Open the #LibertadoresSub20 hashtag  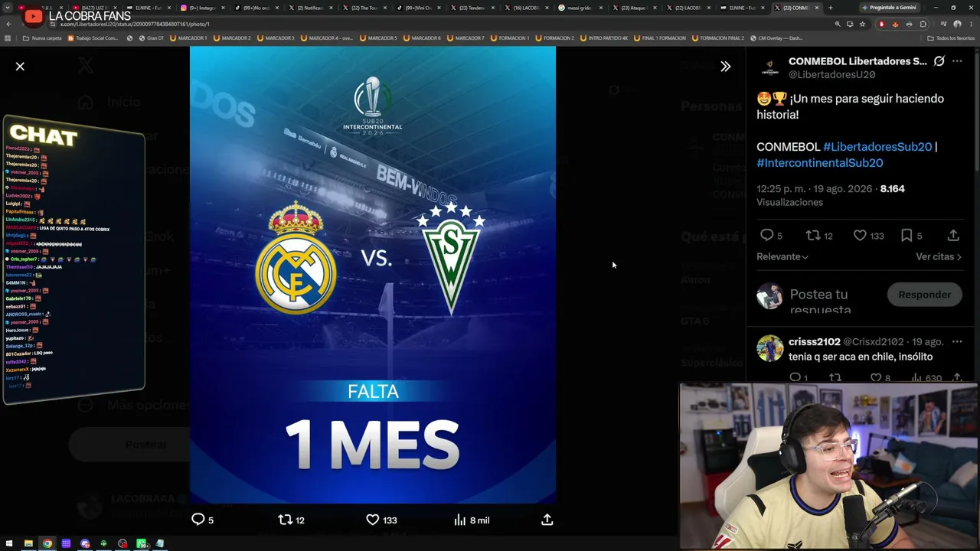877,147
